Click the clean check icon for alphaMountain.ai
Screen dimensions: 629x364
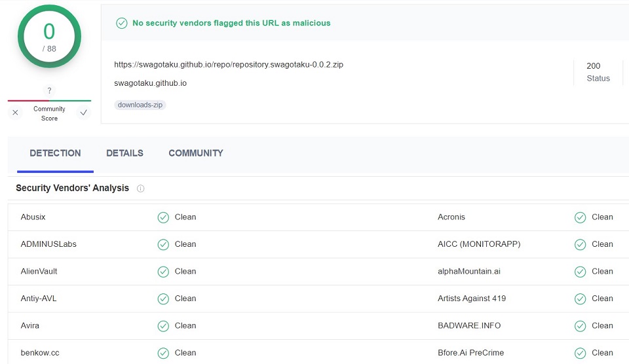point(580,272)
